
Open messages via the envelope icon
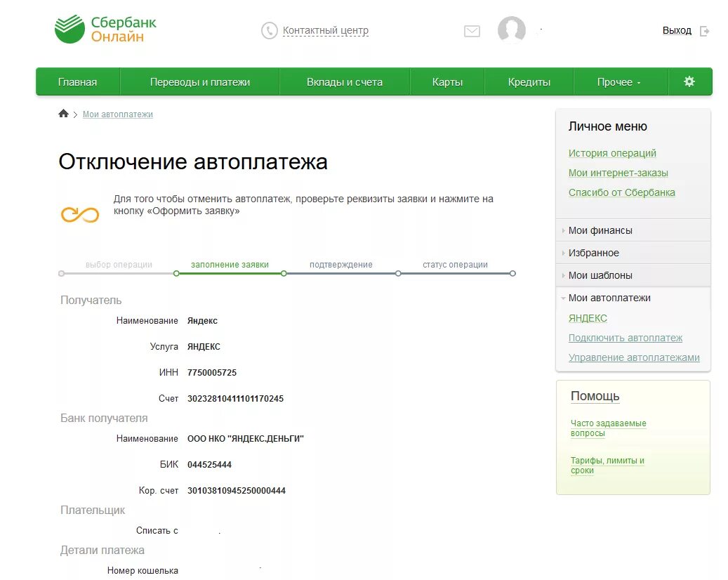pos(472,31)
